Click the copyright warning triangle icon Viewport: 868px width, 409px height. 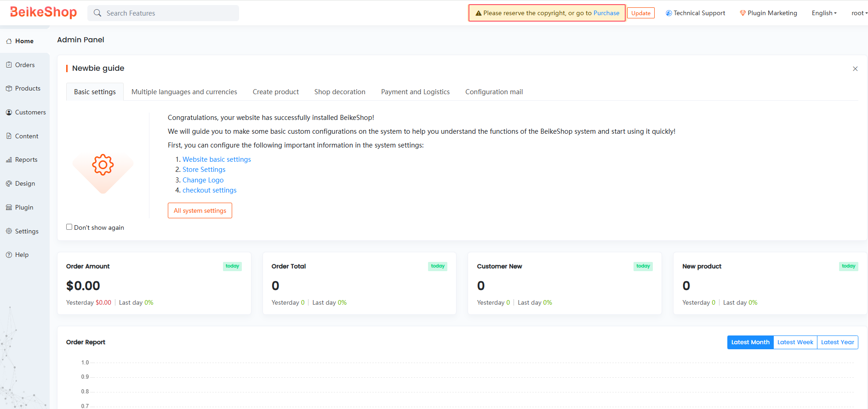click(x=478, y=13)
